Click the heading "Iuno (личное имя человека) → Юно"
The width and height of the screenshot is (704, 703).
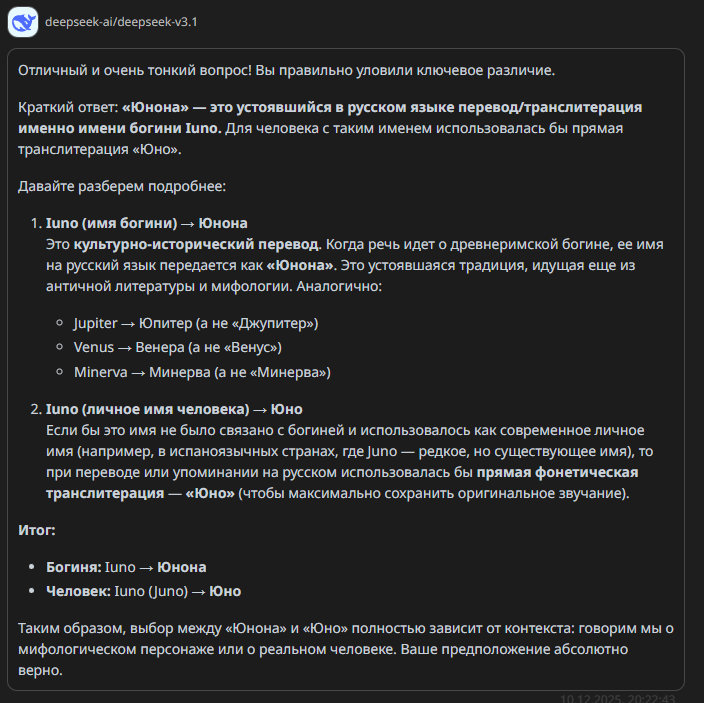click(x=174, y=409)
